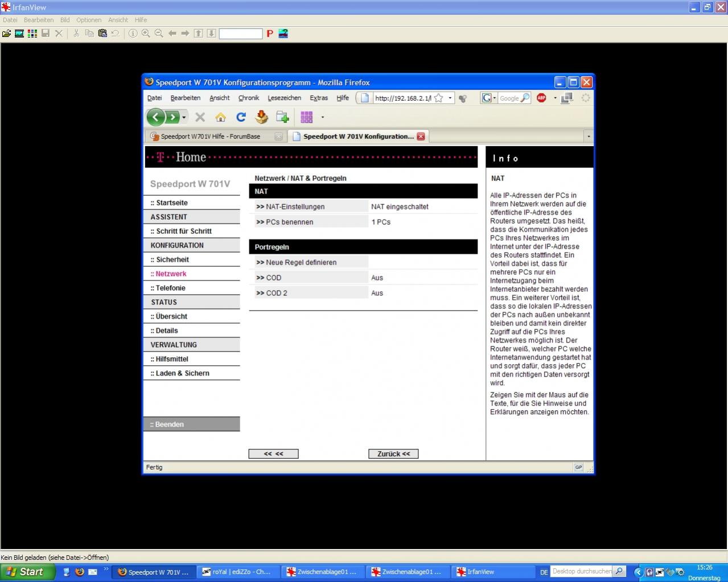This screenshot has height=582, width=728.
Task: Show image information via IrfanView info icon
Action: tap(133, 34)
